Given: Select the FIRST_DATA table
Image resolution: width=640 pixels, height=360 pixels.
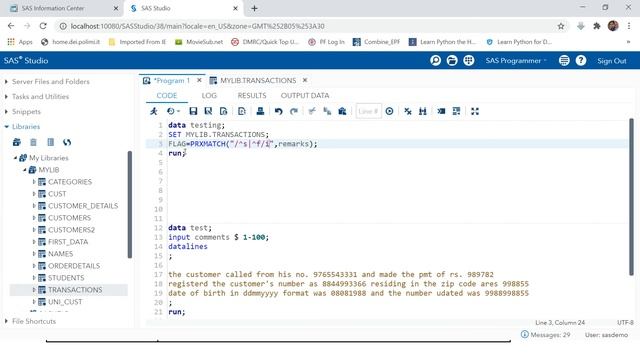Looking at the screenshot, I should point(68,242).
